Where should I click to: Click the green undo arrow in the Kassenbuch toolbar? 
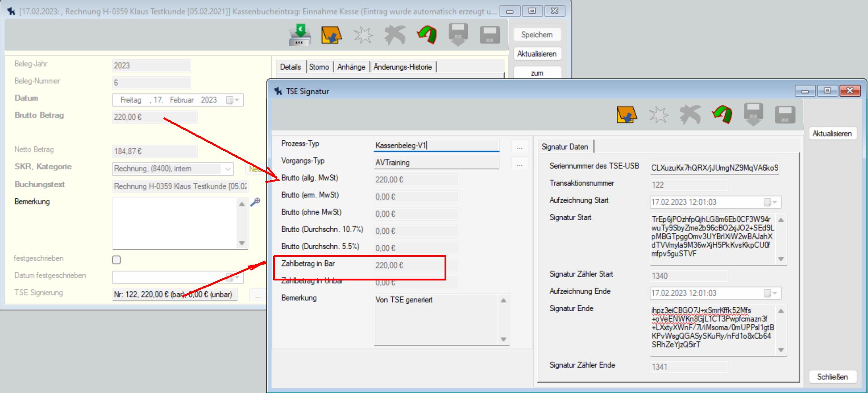(x=427, y=35)
